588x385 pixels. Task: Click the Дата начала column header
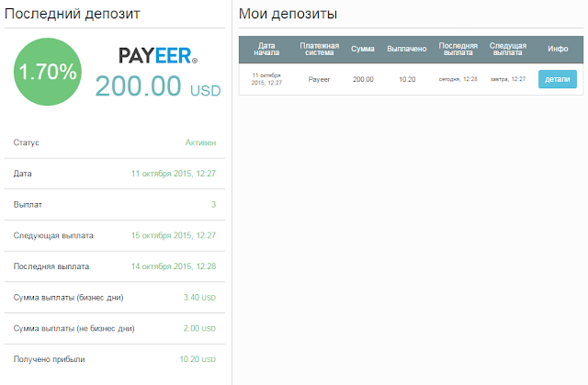tap(266, 49)
